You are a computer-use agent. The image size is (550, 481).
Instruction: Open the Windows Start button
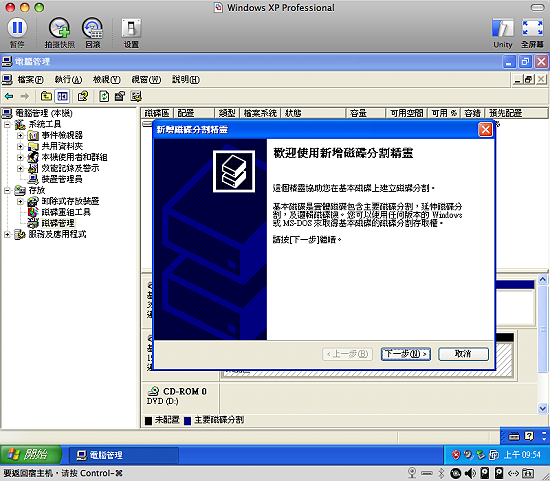[31, 455]
